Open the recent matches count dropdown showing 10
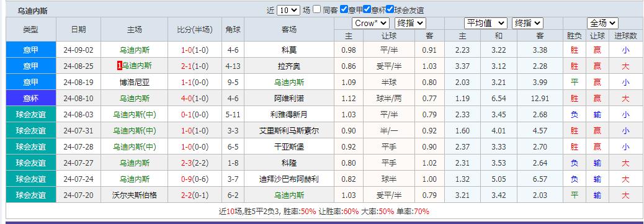The width and height of the screenshot is (644, 224). tap(288, 11)
